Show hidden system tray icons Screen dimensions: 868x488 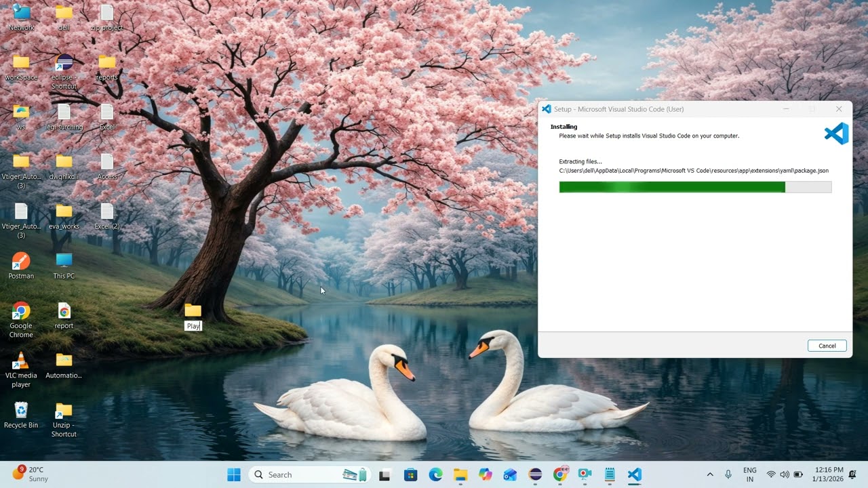pyautogui.click(x=710, y=474)
